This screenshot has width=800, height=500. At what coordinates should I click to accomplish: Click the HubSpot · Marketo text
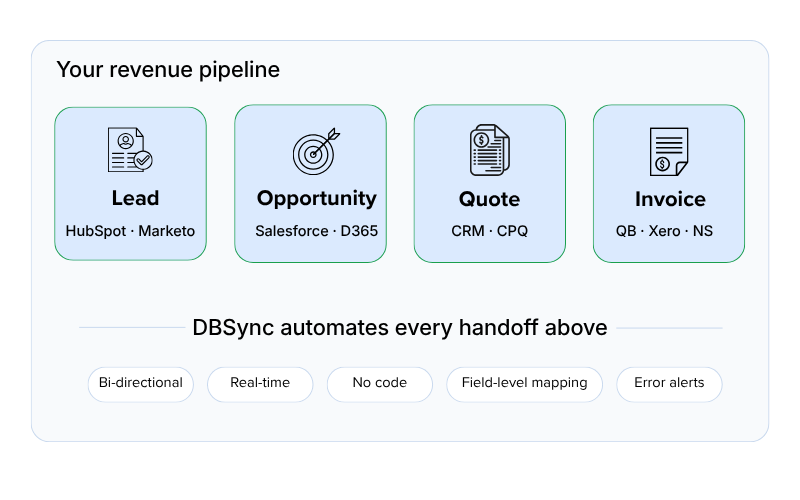(x=130, y=231)
